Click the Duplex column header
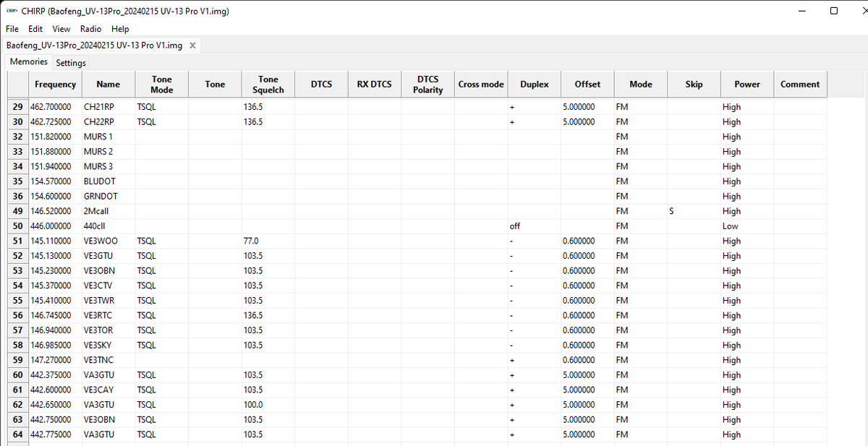The height and width of the screenshot is (446, 868). 535,85
